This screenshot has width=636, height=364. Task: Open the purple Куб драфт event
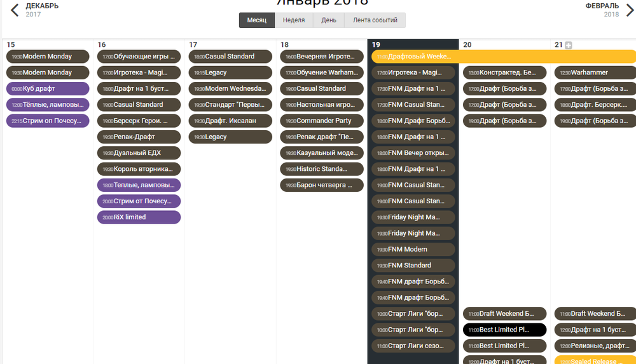pyautogui.click(x=48, y=89)
